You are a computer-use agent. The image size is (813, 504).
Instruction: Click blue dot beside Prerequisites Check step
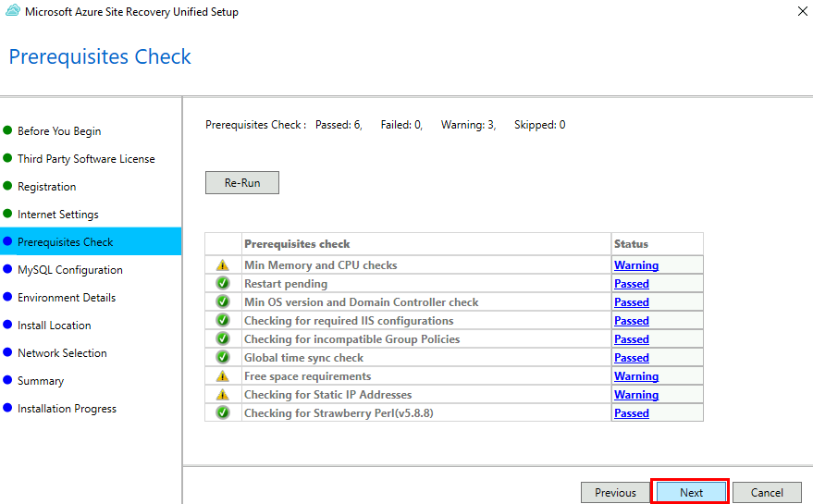(7, 241)
